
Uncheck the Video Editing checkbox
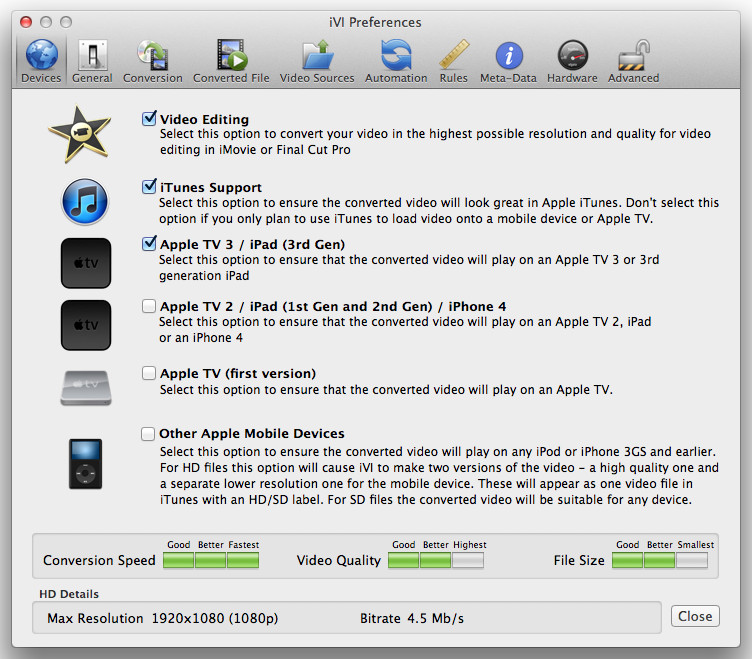coord(149,118)
